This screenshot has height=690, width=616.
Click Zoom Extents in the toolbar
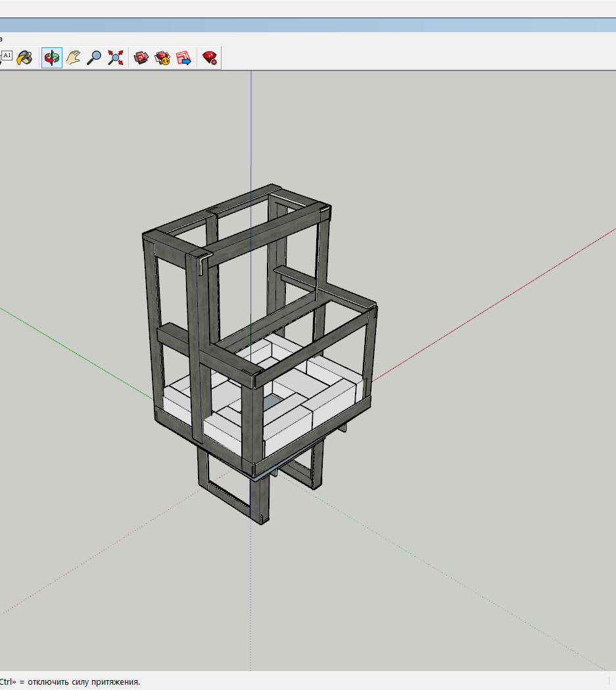point(116,58)
